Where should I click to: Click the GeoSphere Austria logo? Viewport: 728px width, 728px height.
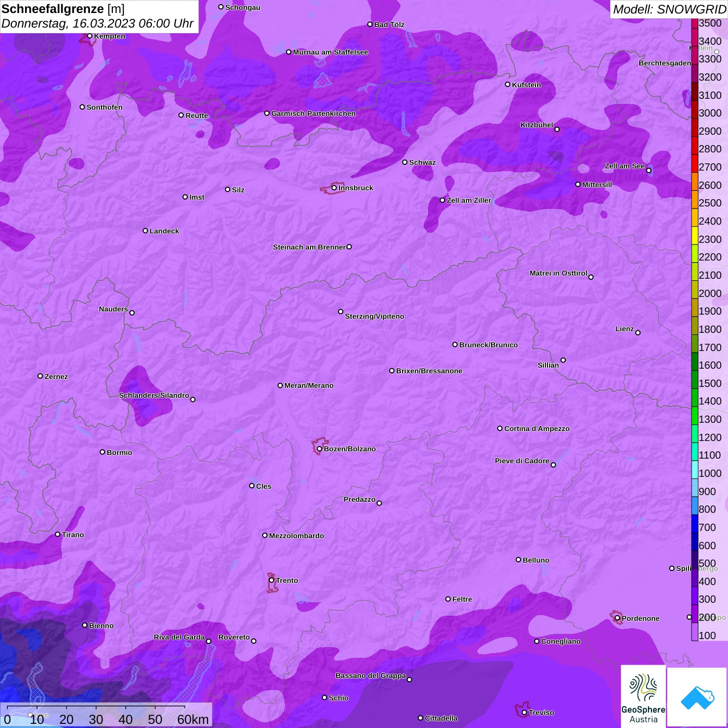click(643, 696)
